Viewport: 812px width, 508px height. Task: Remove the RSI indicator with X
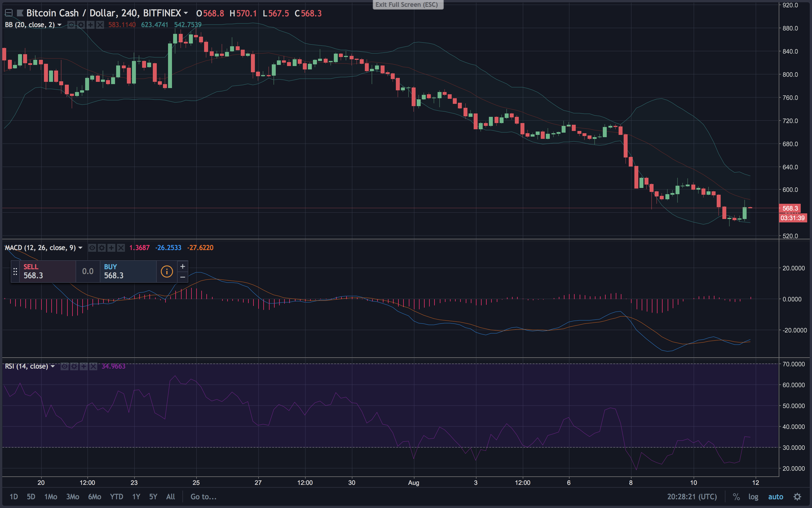pyautogui.click(x=93, y=366)
